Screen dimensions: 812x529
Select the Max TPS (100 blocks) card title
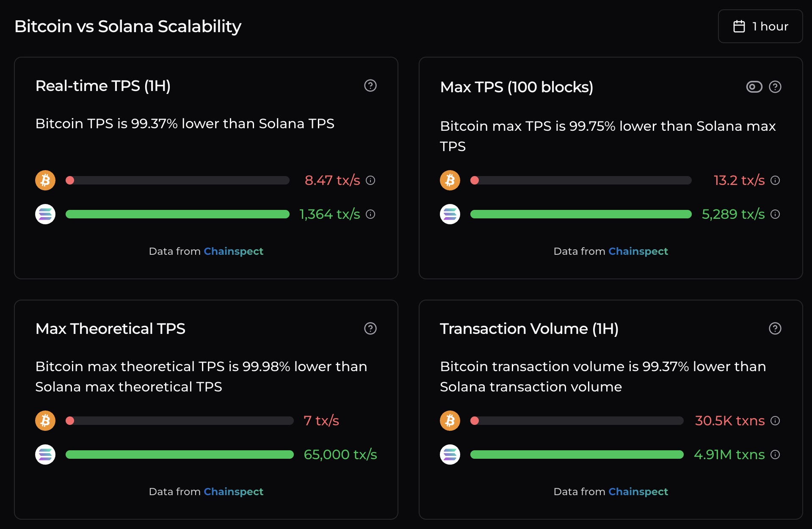tap(516, 87)
